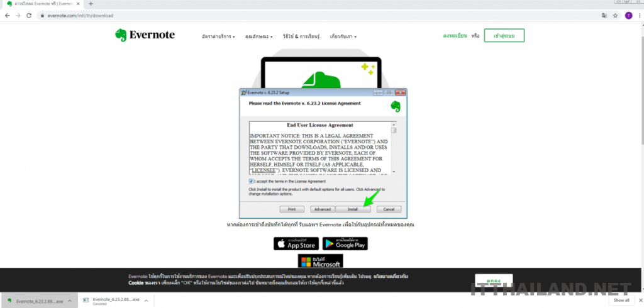Click the Advanced button in setup
The width and height of the screenshot is (644, 308).
click(323, 209)
